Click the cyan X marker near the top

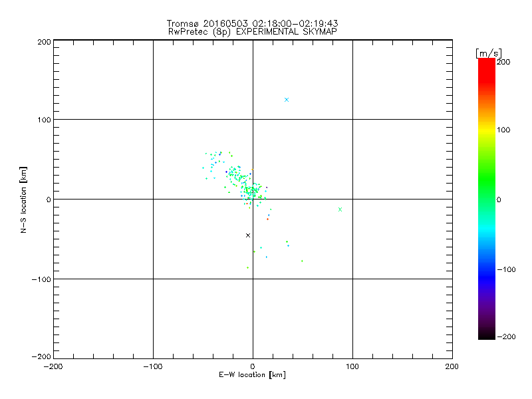click(x=287, y=100)
